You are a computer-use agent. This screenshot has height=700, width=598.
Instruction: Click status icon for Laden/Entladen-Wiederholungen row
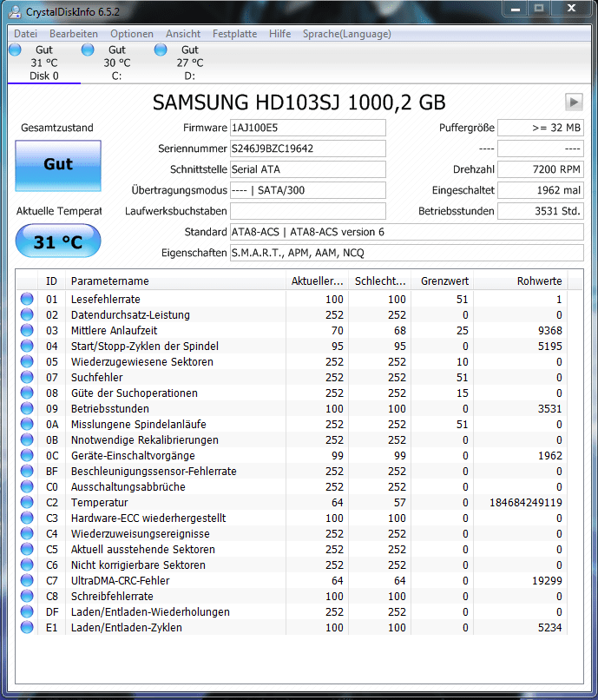click(x=27, y=611)
